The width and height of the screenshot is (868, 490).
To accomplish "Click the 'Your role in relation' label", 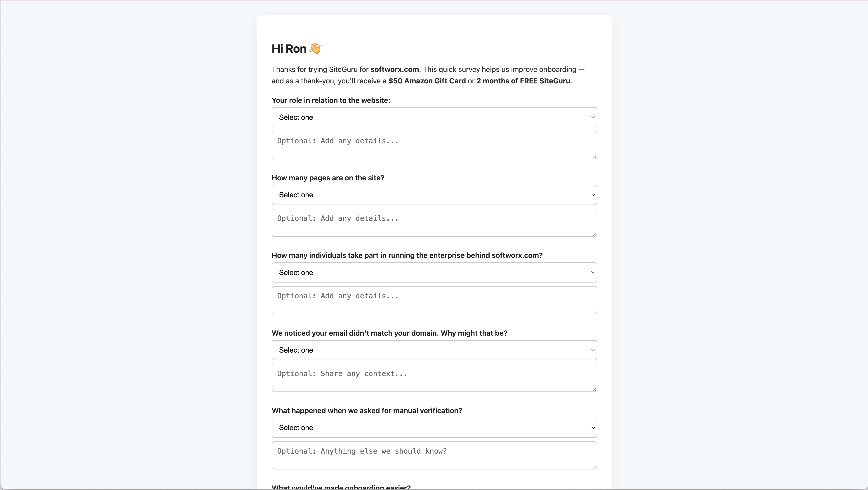I will click(x=331, y=100).
